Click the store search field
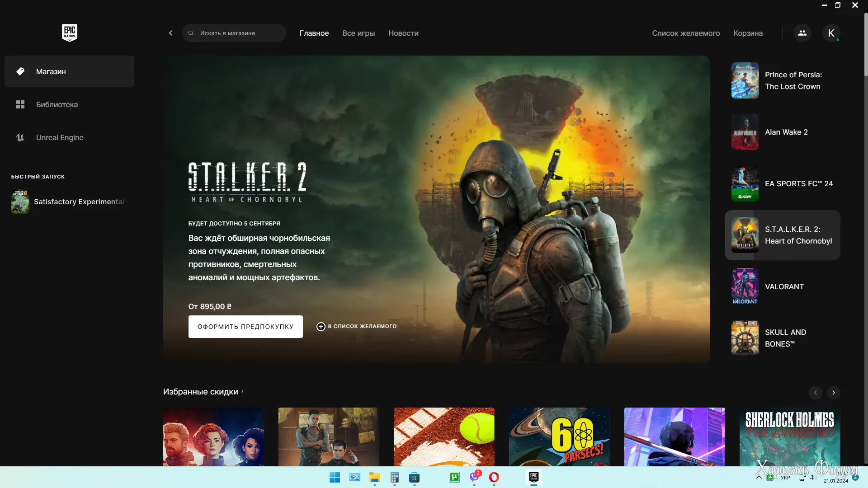 [235, 33]
